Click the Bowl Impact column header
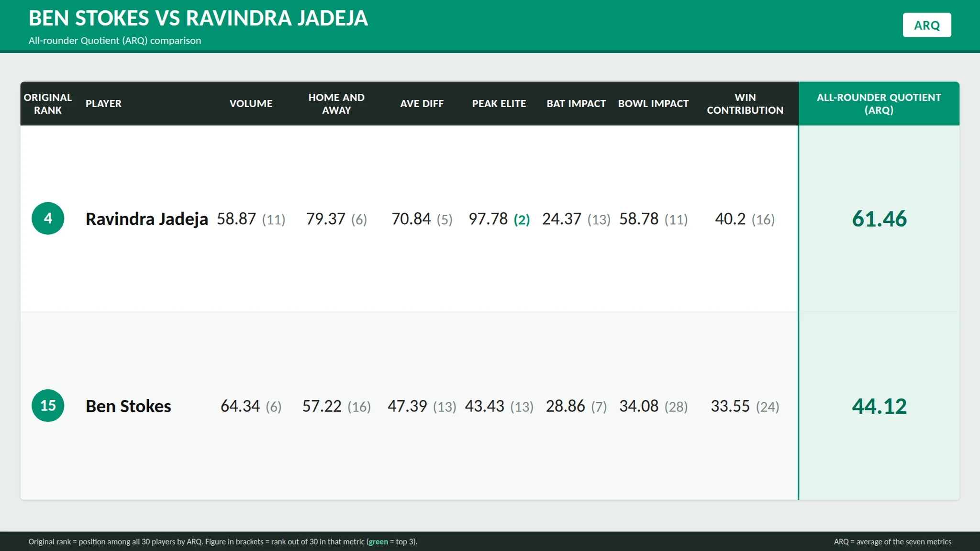Image resolution: width=980 pixels, height=551 pixels. [x=653, y=104]
